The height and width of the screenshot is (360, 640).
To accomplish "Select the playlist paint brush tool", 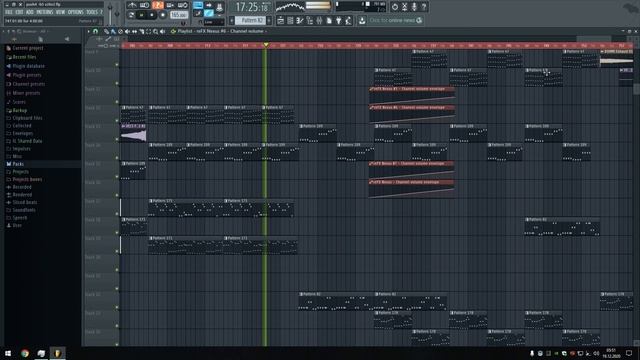I will point(113,31).
